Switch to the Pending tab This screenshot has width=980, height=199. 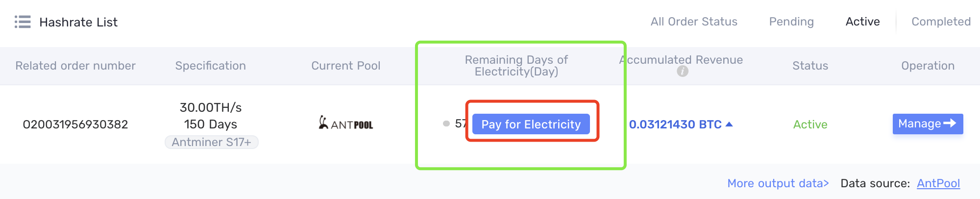tap(791, 22)
